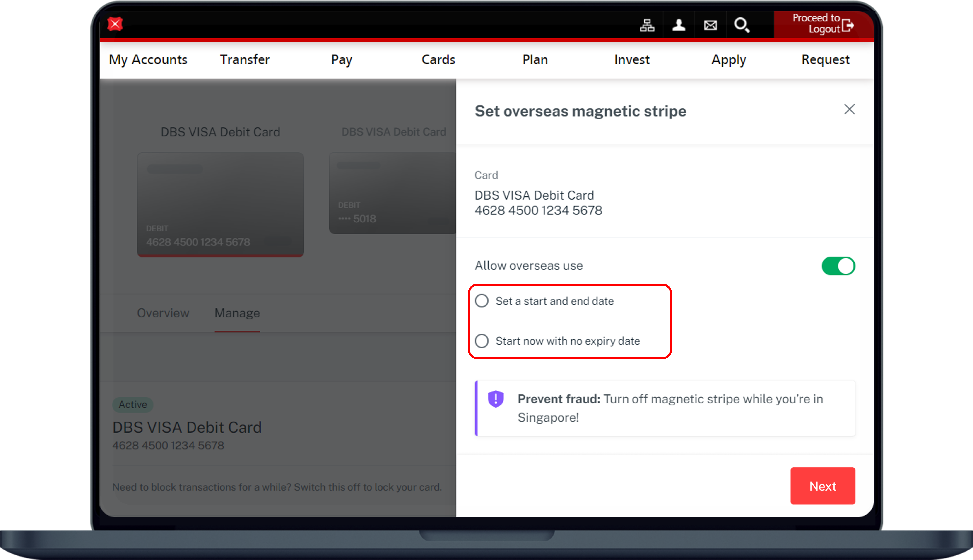Image resolution: width=973 pixels, height=560 pixels.
Task: Toggle the Allow overseas use switch
Action: click(838, 266)
